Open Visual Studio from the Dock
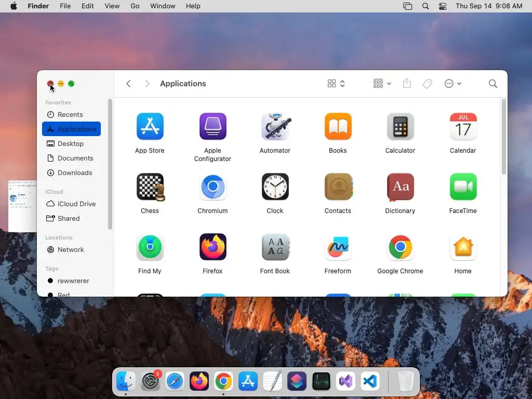 pos(345,381)
